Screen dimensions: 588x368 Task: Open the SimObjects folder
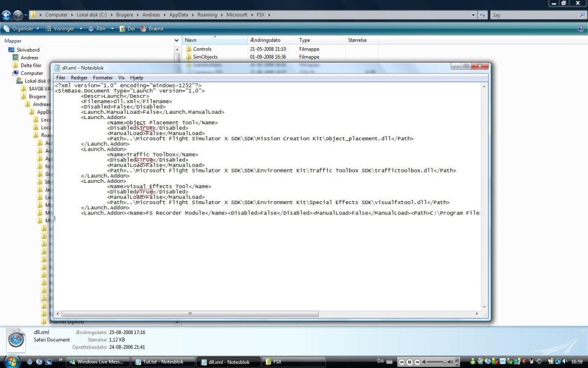(x=204, y=57)
